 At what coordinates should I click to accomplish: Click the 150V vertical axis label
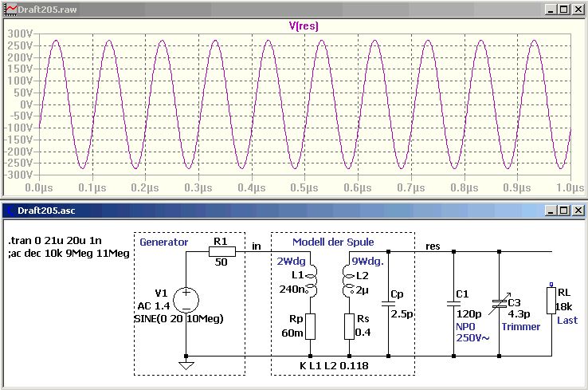pyautogui.click(x=20, y=69)
